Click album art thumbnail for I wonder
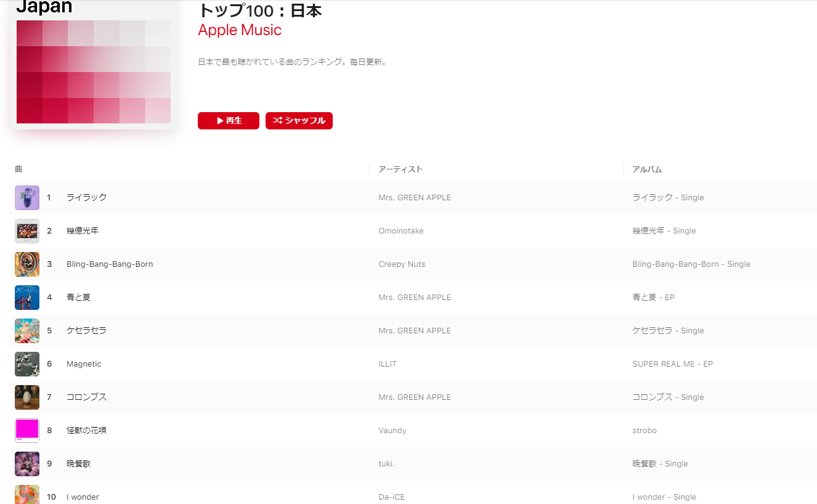This screenshot has width=817, height=504. (27, 495)
